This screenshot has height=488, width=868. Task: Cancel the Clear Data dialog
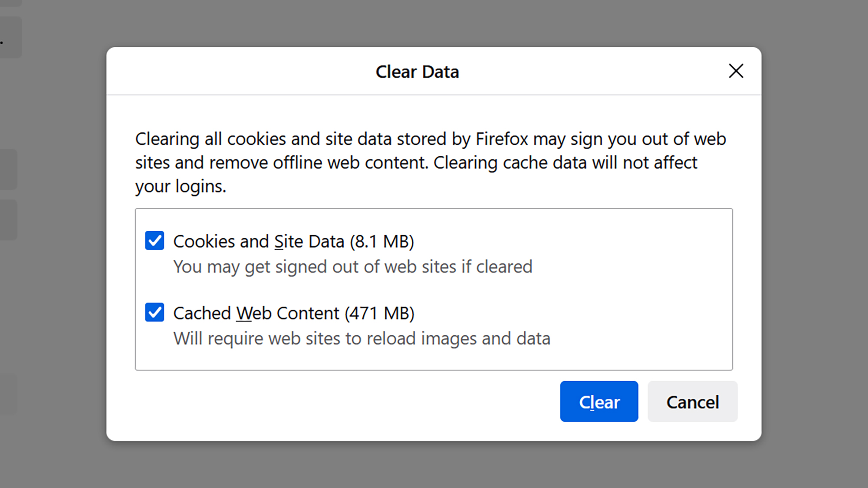point(692,402)
